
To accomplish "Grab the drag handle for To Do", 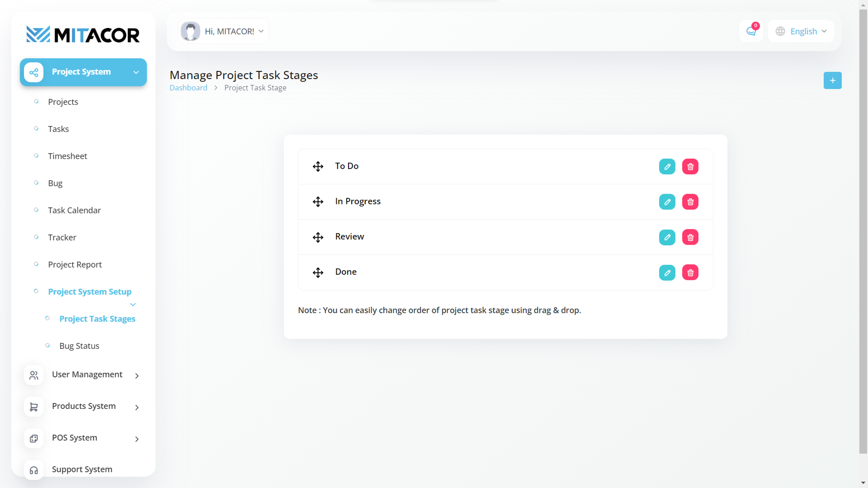I will coord(318,166).
